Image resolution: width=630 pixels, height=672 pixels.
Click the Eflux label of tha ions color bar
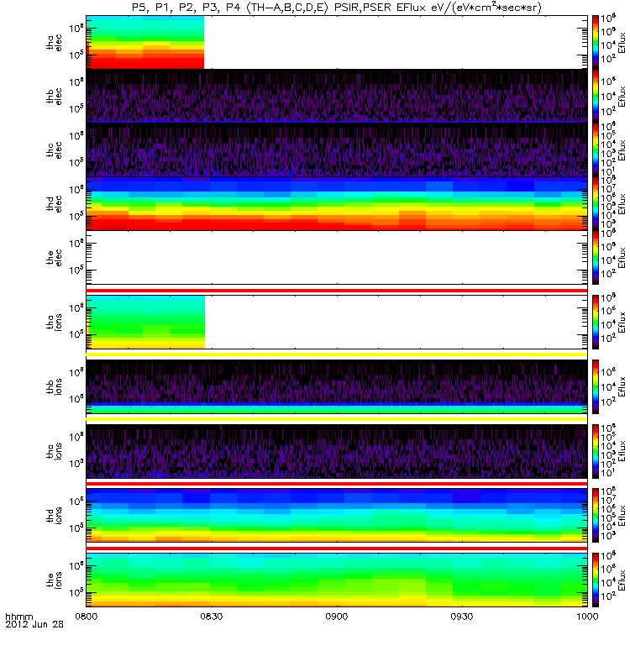coord(622,322)
